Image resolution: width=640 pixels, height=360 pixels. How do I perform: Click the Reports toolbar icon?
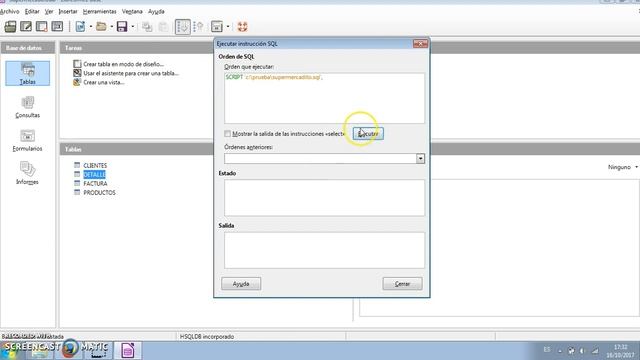coord(58,27)
